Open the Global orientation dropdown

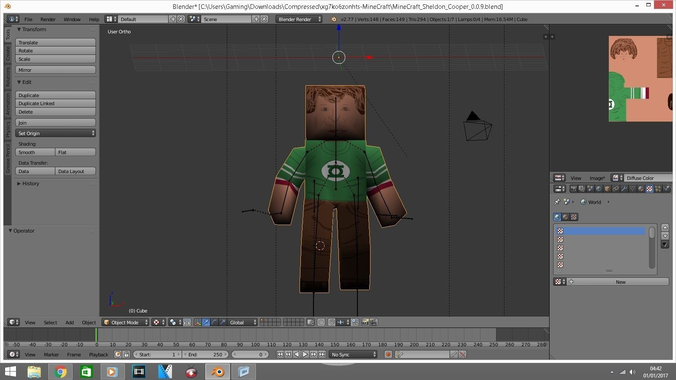point(243,322)
